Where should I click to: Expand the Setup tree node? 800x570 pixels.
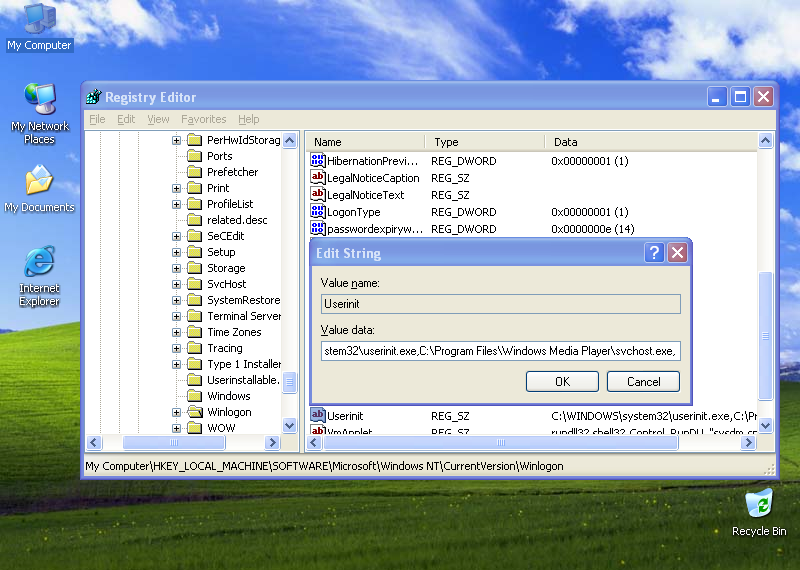[176, 253]
